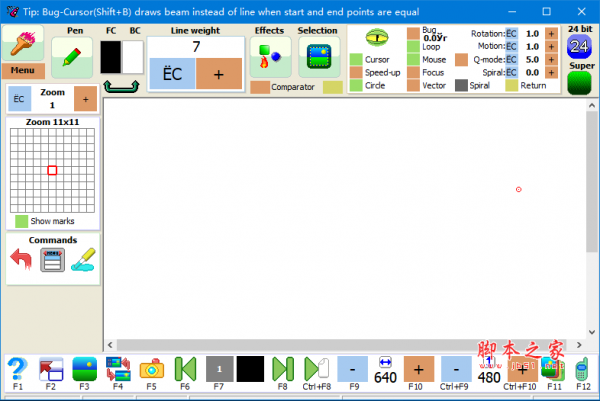This screenshot has height=401, width=600.
Task: Toggle Show marks checkbox
Action: [21, 221]
